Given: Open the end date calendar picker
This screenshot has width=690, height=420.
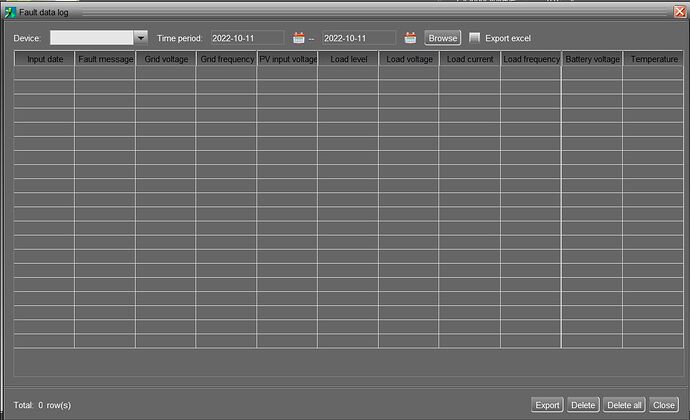Looking at the screenshot, I should point(410,38).
